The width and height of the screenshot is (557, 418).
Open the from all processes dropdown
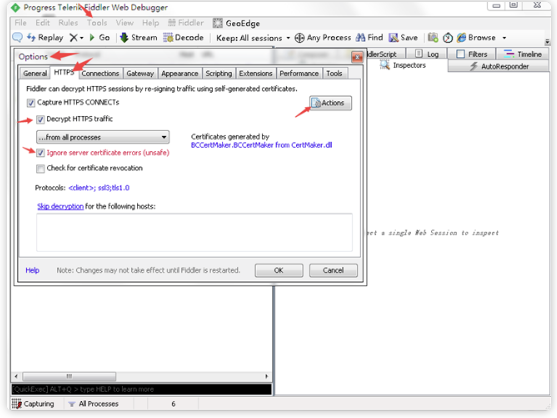(x=103, y=137)
